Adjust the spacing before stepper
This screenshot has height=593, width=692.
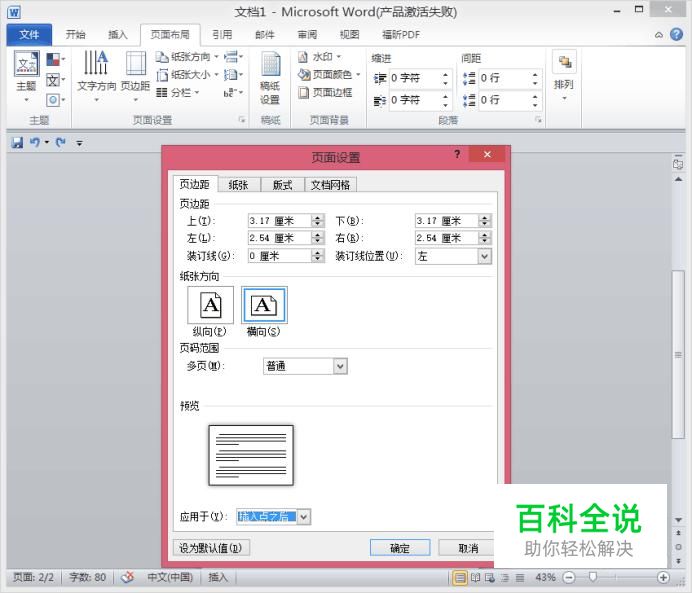(535, 78)
